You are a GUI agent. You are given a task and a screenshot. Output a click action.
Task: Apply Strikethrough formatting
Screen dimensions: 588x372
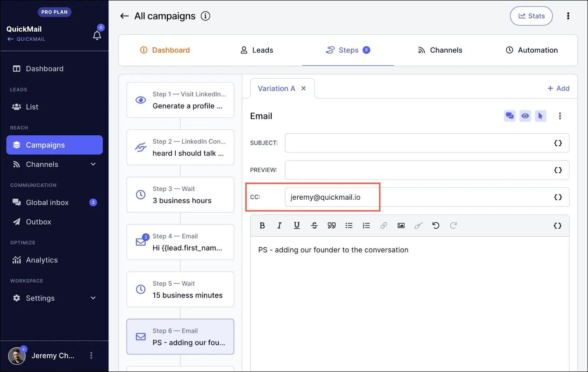pos(314,225)
